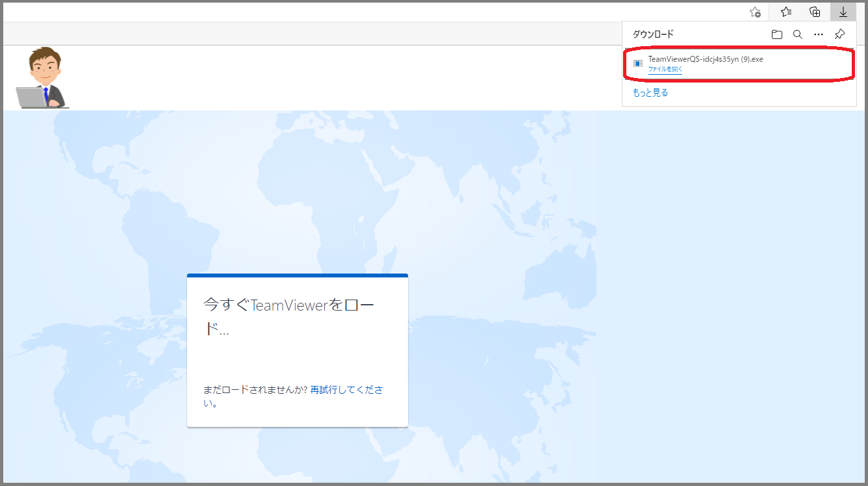
Task: Search downloads magnifier icon
Action: coord(798,34)
